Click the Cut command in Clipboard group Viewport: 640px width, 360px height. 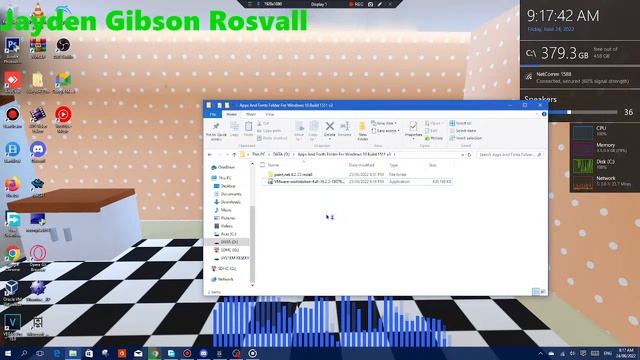tap(264, 123)
